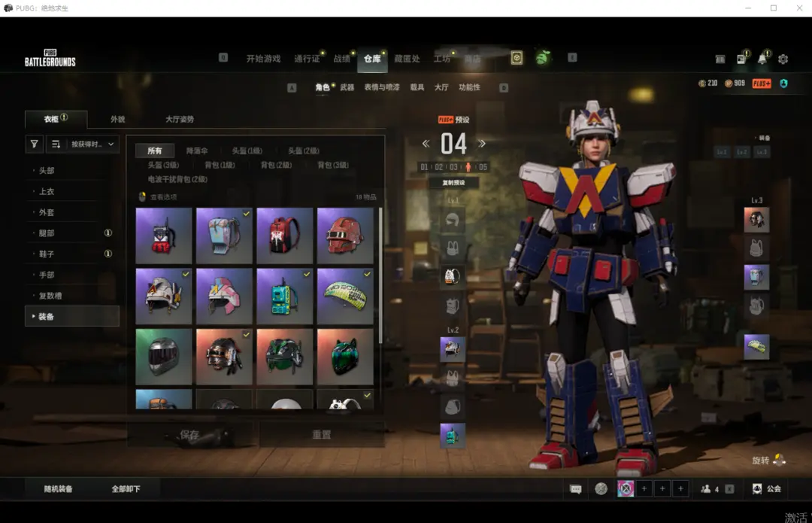Click the equipped parachute slot on right

point(756,347)
